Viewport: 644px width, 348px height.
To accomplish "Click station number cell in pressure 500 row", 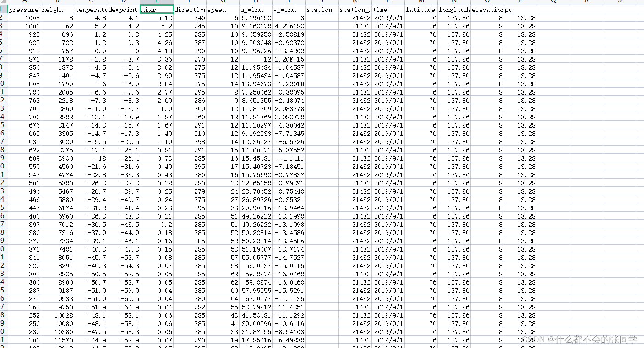I will [x=355, y=183].
